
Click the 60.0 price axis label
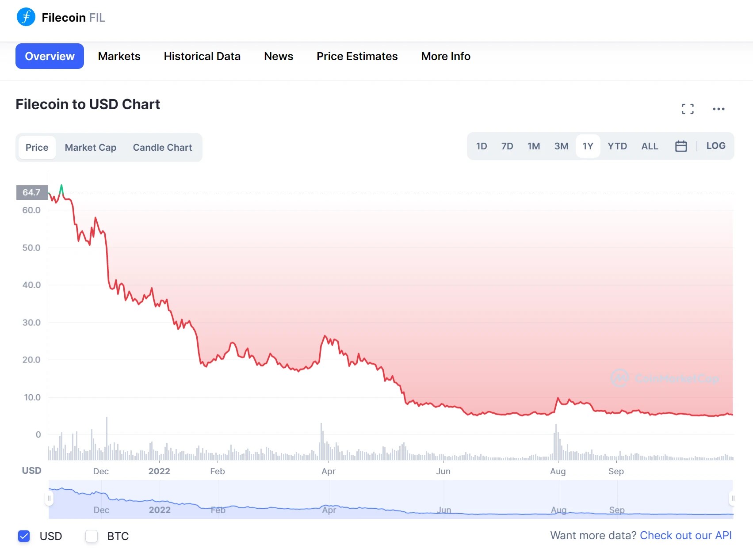31,210
